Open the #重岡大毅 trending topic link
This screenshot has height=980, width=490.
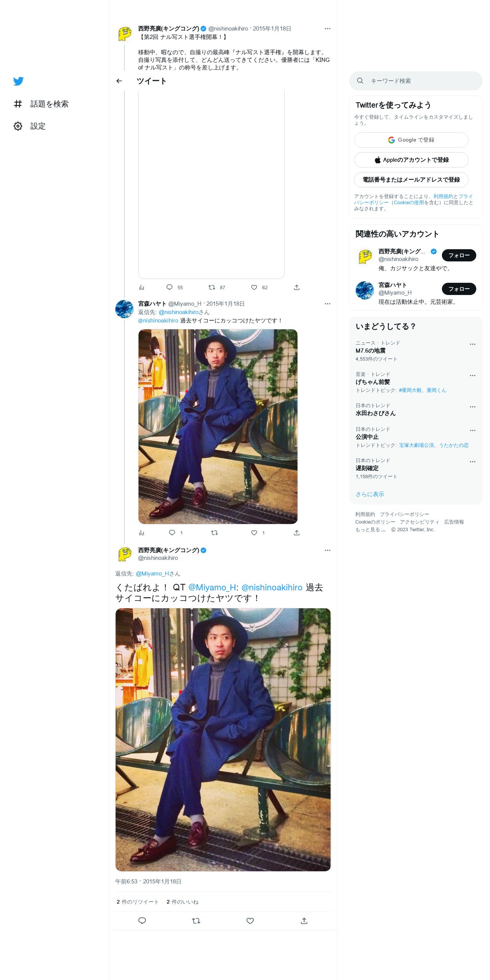410,390
